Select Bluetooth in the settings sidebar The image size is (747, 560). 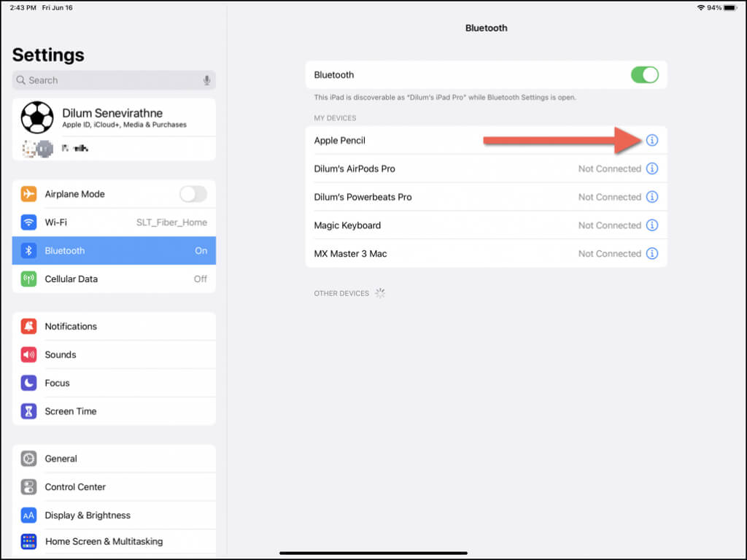114,251
